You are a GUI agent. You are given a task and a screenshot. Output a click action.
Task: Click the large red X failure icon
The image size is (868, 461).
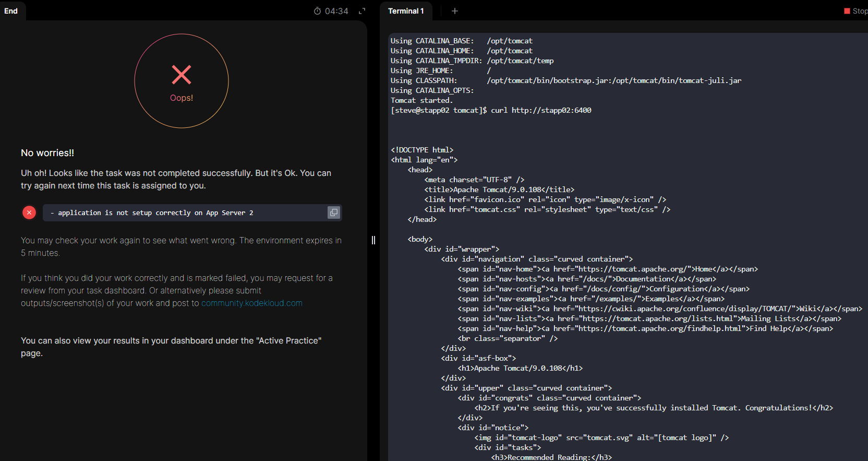tap(182, 75)
